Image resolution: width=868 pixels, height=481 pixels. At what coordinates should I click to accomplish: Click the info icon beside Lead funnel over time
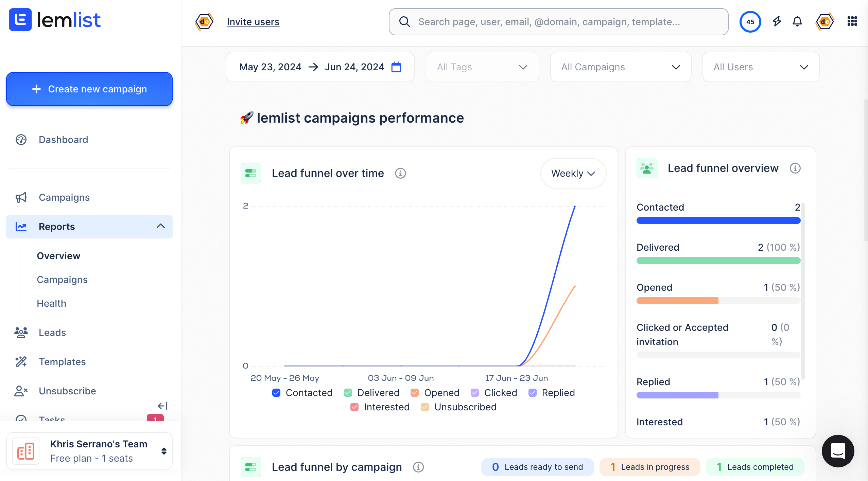(400, 173)
